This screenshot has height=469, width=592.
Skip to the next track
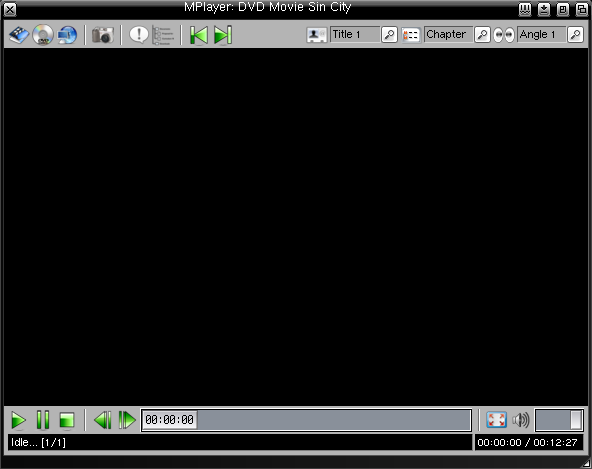(x=223, y=35)
